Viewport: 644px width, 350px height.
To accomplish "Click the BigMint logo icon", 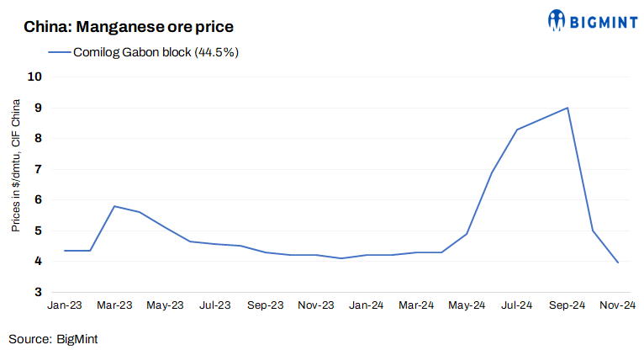I will pyautogui.click(x=557, y=19).
